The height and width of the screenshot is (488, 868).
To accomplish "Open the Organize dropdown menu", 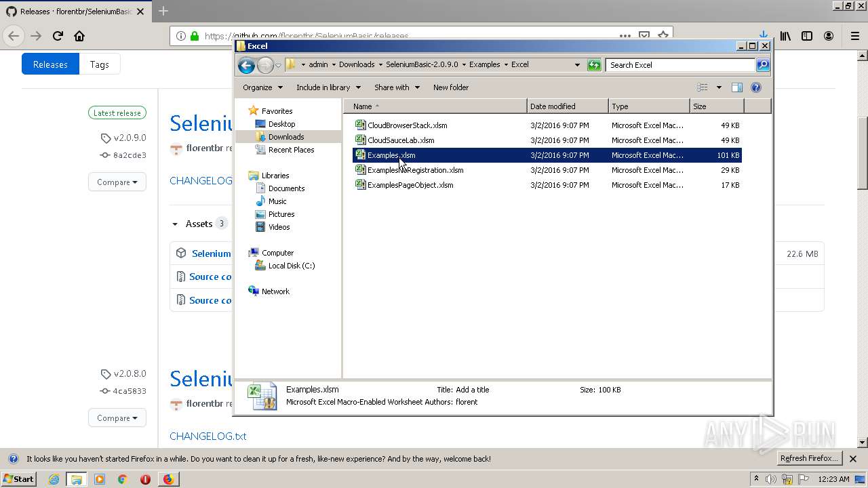I will pyautogui.click(x=262, y=87).
